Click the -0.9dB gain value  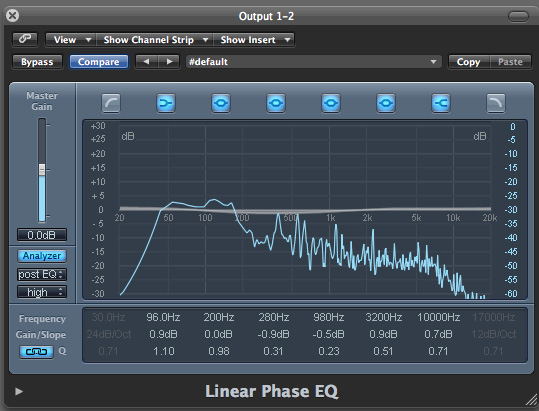tap(273, 334)
